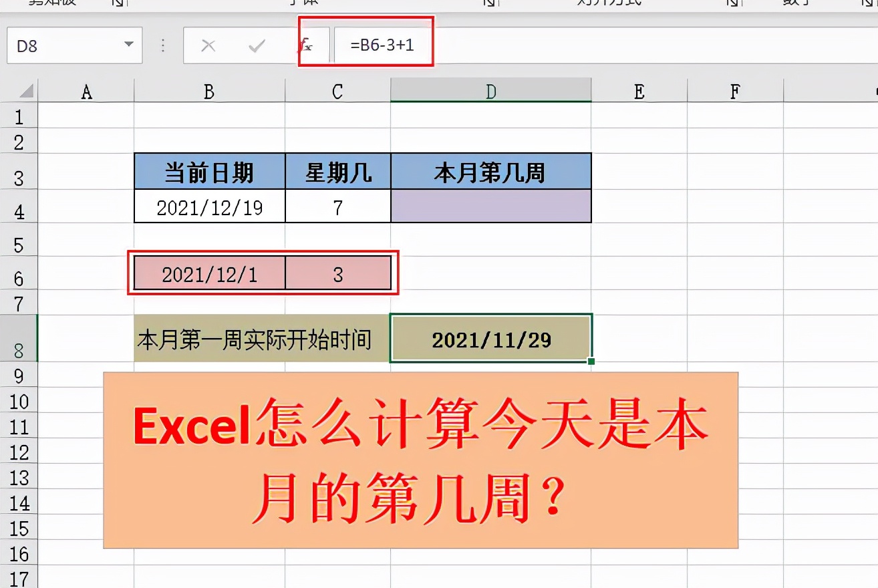Screen dimensions: 878x588
Task: Click cell C4 showing 7
Action: point(338,206)
